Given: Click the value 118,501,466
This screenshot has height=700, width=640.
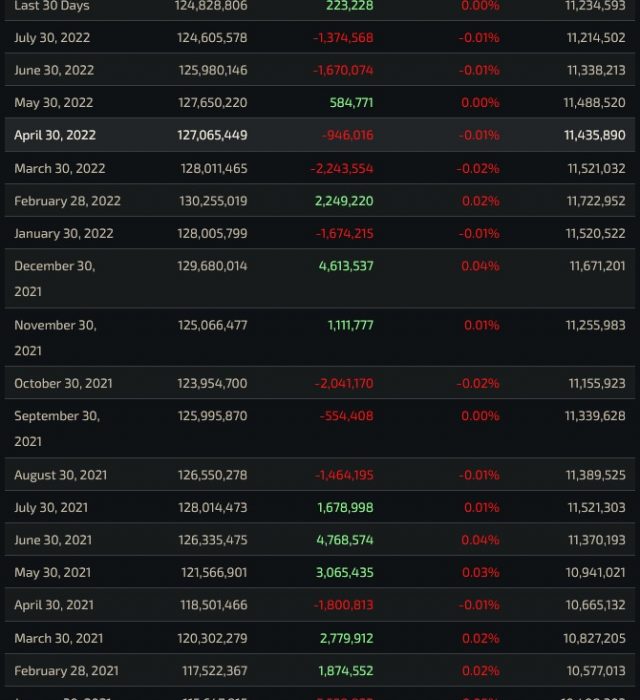Looking at the screenshot, I should point(212,605).
